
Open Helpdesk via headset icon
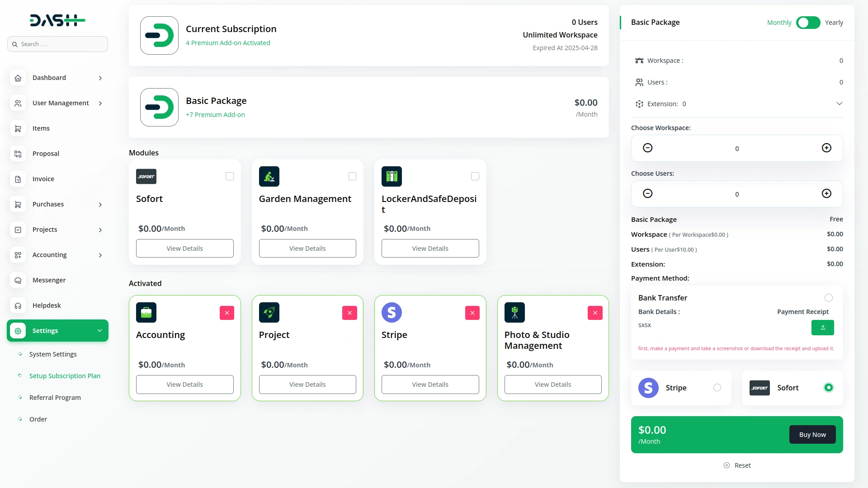pyautogui.click(x=18, y=306)
